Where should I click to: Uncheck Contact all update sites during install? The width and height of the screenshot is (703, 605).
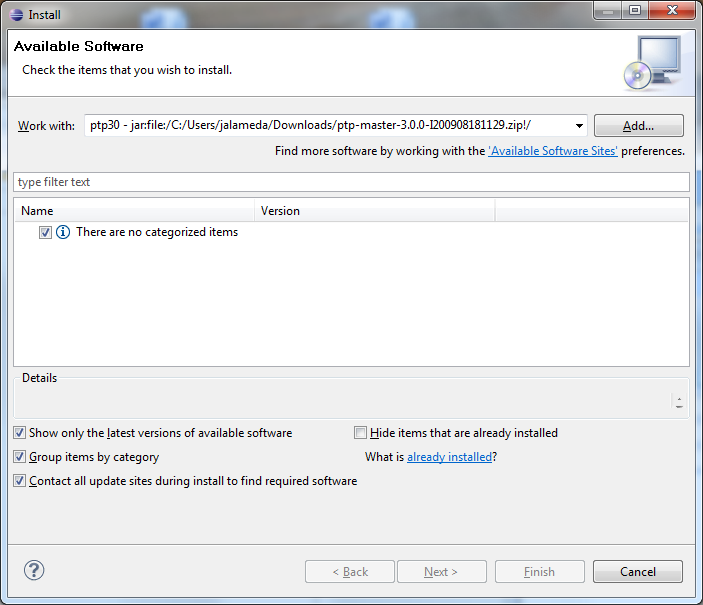(19, 481)
